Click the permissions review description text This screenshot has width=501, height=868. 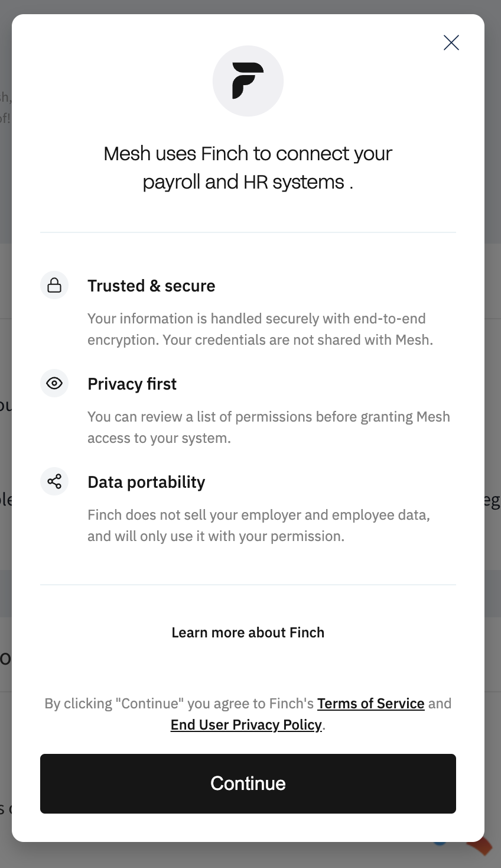(x=268, y=427)
